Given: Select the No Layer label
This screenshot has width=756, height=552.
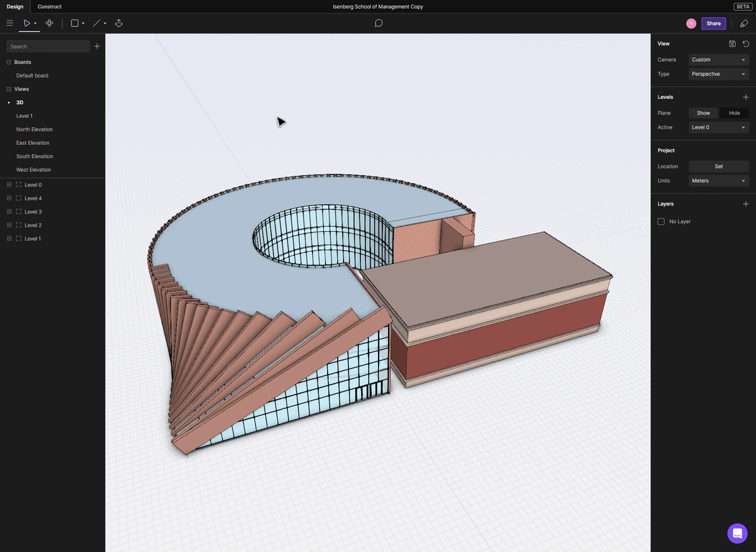Looking at the screenshot, I should pos(680,222).
